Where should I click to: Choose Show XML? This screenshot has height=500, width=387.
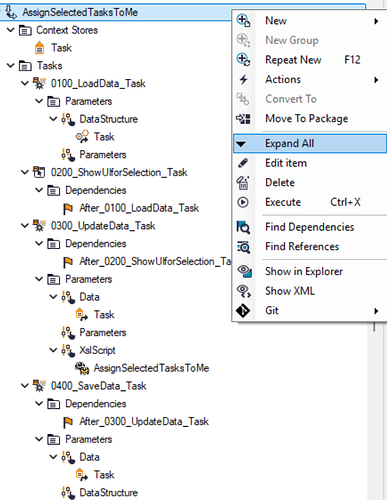coord(310,291)
